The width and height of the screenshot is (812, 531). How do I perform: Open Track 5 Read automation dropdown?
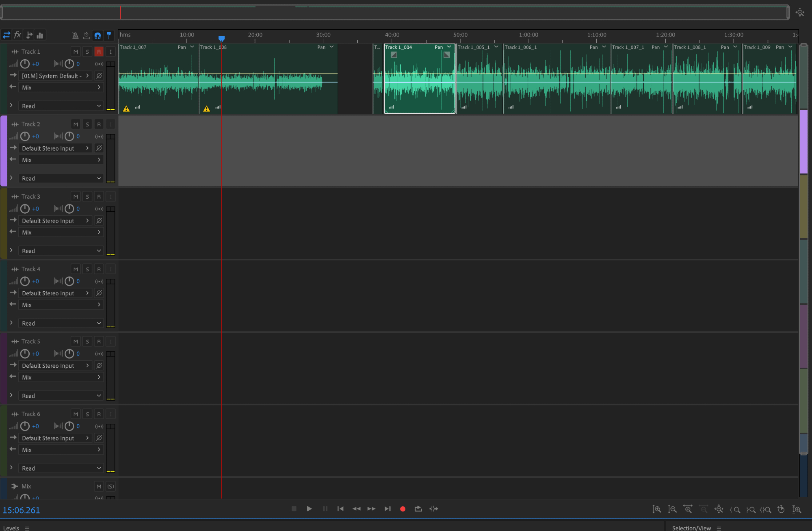(x=61, y=396)
